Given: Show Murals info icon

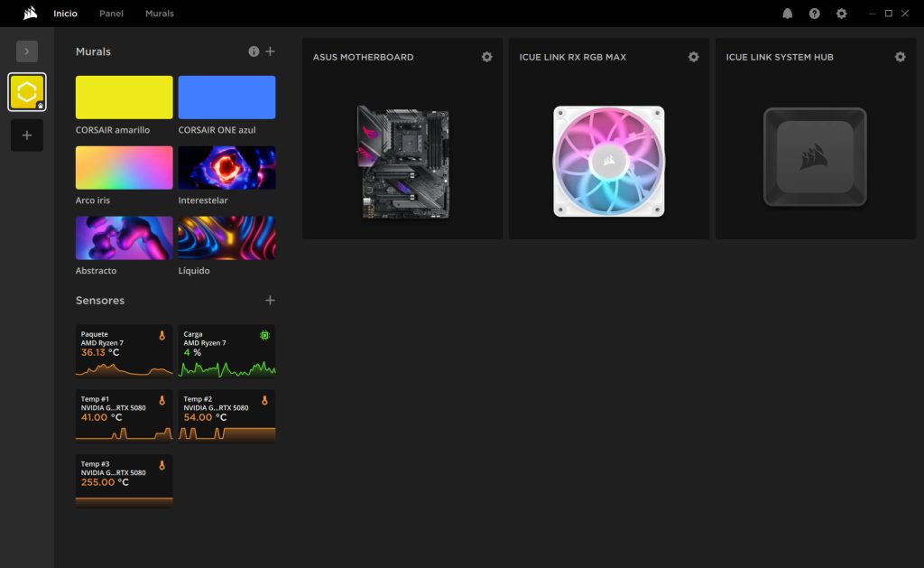Looking at the screenshot, I should click(x=254, y=51).
